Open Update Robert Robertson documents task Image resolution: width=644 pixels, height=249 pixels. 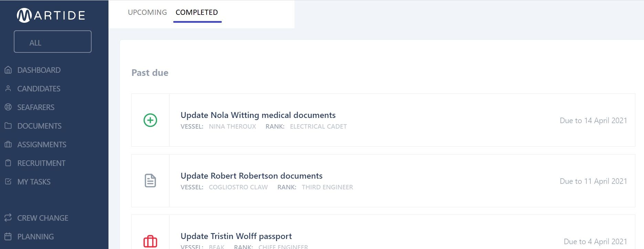pyautogui.click(x=251, y=176)
